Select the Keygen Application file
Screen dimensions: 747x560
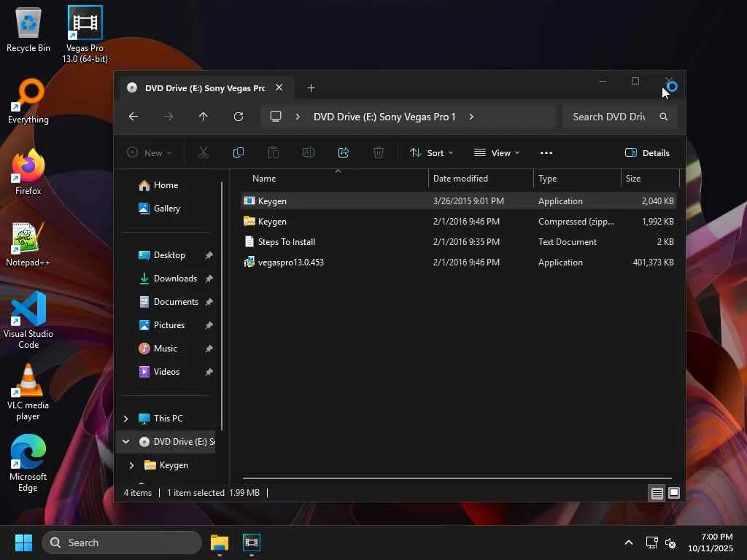(458, 201)
